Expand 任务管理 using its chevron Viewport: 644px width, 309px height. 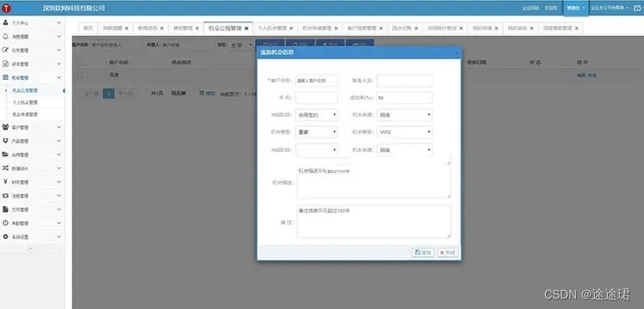58,50
